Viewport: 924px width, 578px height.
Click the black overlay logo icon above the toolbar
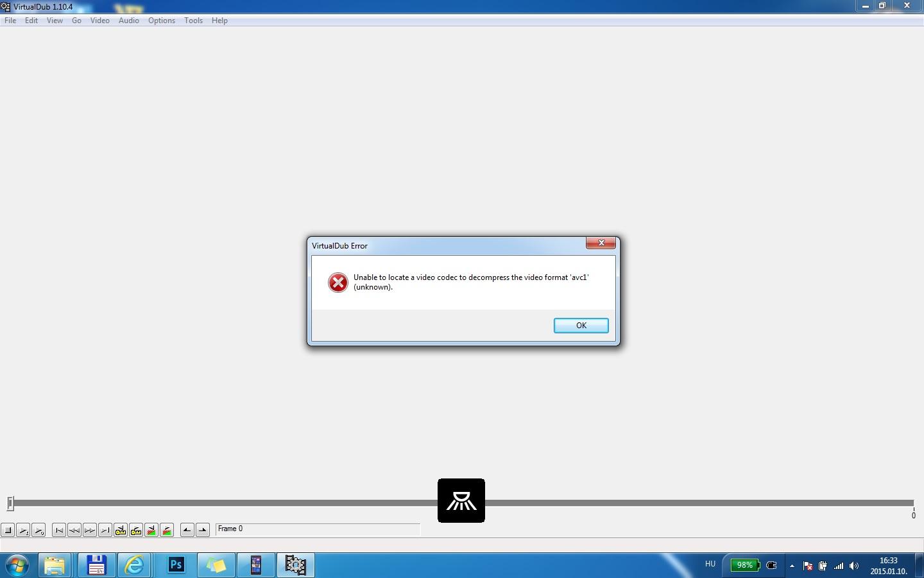click(x=461, y=500)
